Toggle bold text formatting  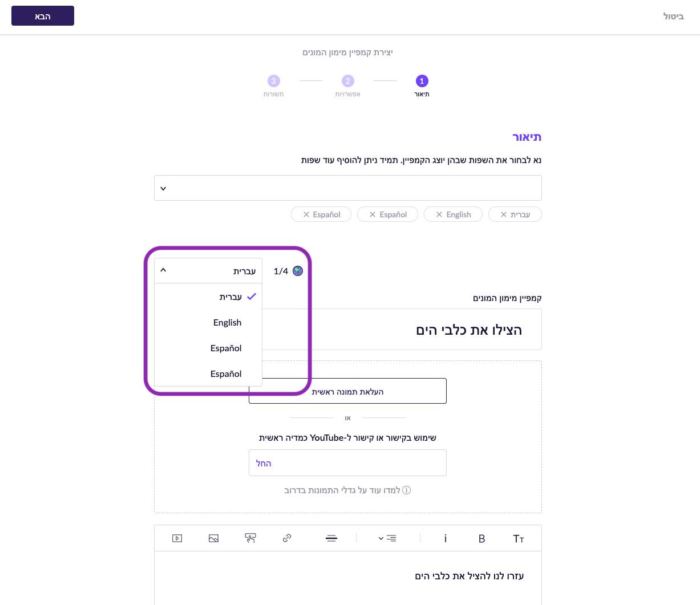pos(481,538)
